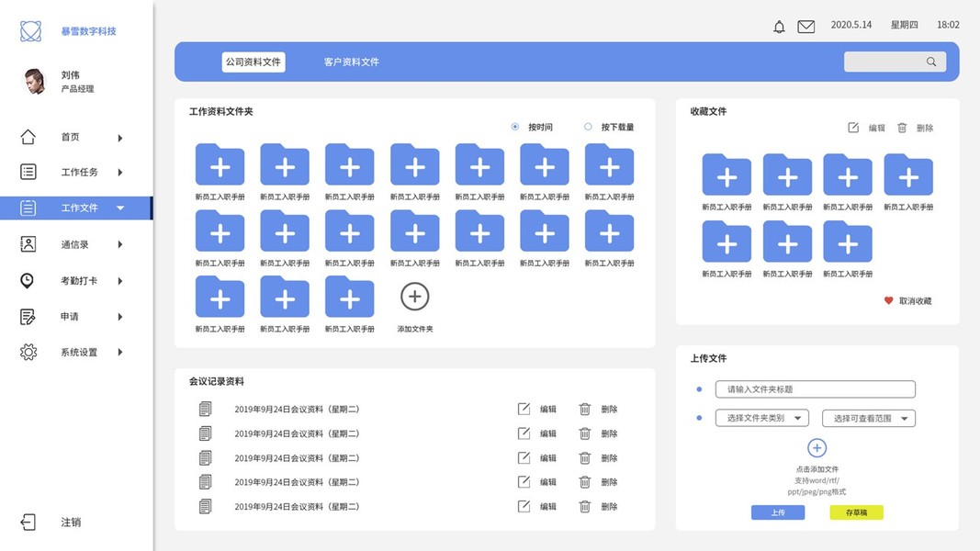Open the first meeting record document icon
Viewport: 980px width, 551px height.
coord(205,409)
